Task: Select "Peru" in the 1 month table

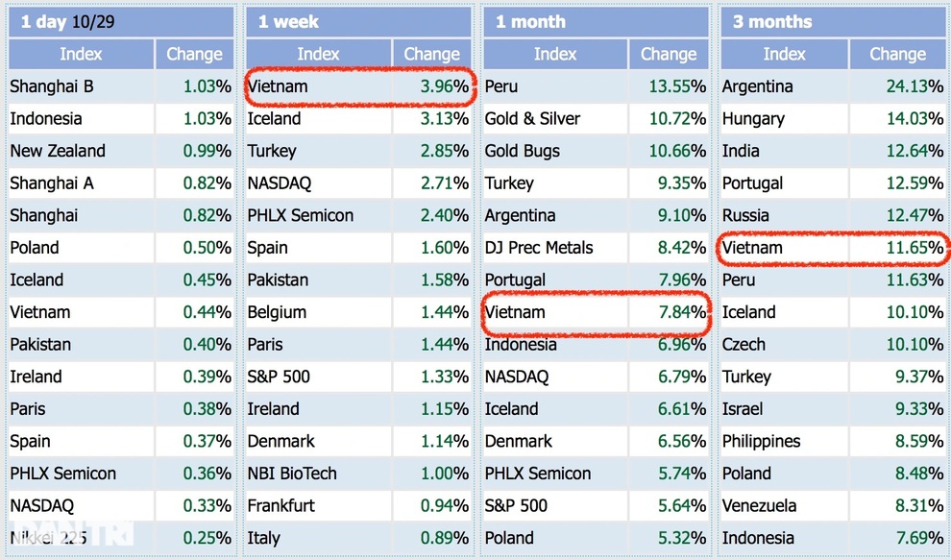Action: [501, 86]
